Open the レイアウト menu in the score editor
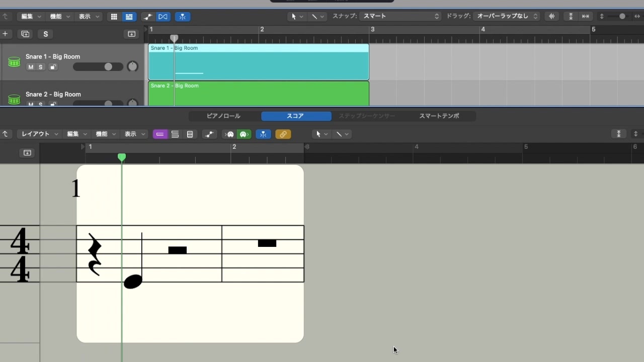 [x=39, y=134]
